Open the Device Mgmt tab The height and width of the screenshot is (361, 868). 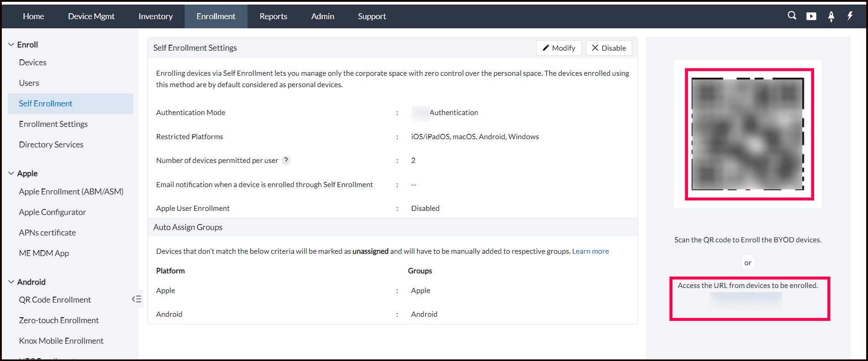91,16
